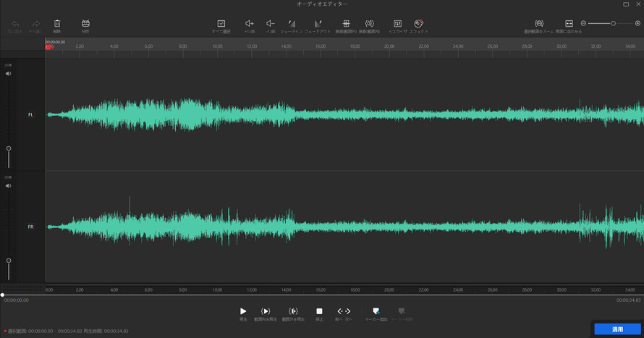Open the equalizer (イコライザ) tool
Viewport: 644px width, 338px height.
[x=397, y=24]
